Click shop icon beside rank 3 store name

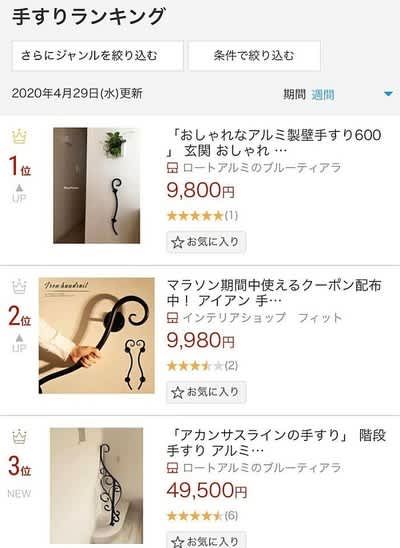172,468
